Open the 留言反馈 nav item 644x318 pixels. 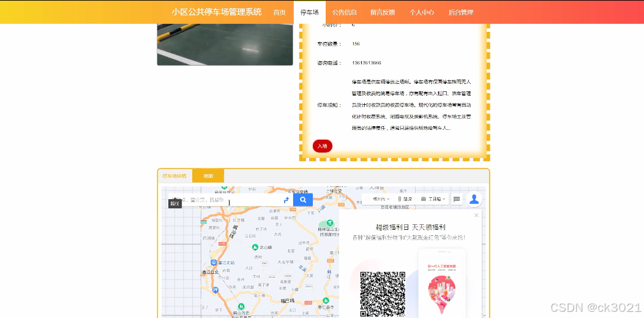point(383,12)
